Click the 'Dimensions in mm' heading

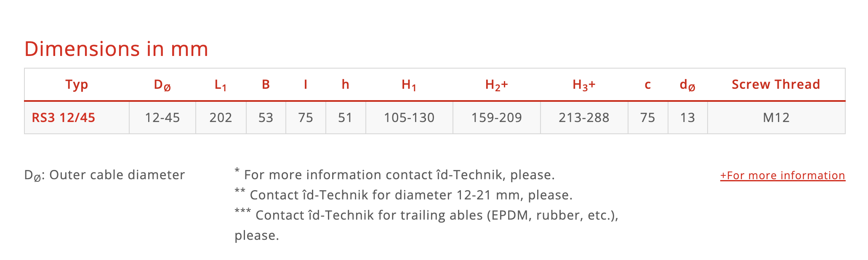116,49
